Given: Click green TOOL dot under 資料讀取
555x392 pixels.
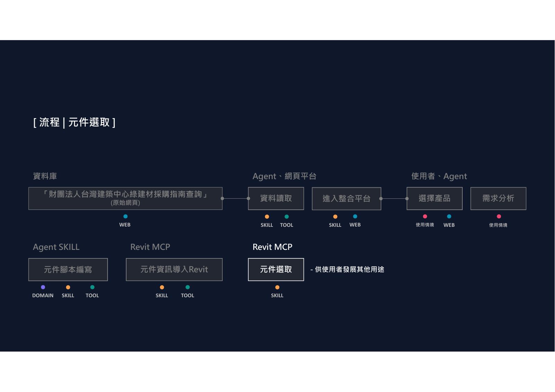Looking at the screenshot, I should tap(287, 217).
